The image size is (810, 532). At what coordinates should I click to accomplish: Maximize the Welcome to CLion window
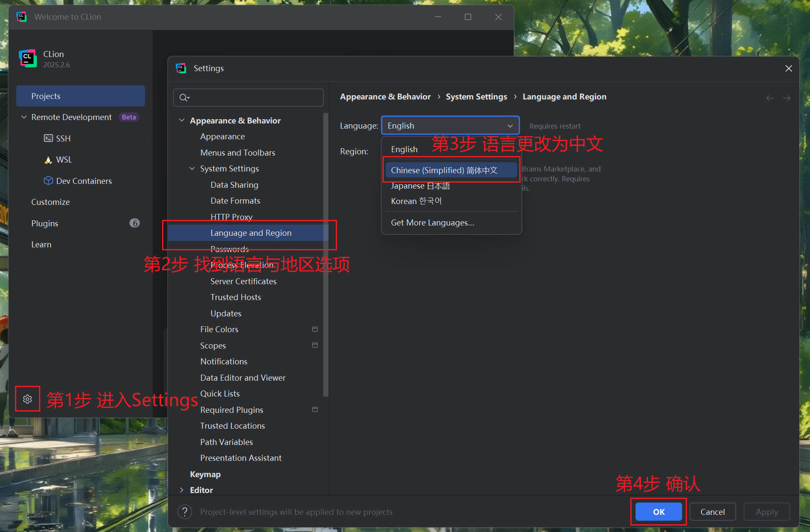coord(468,17)
